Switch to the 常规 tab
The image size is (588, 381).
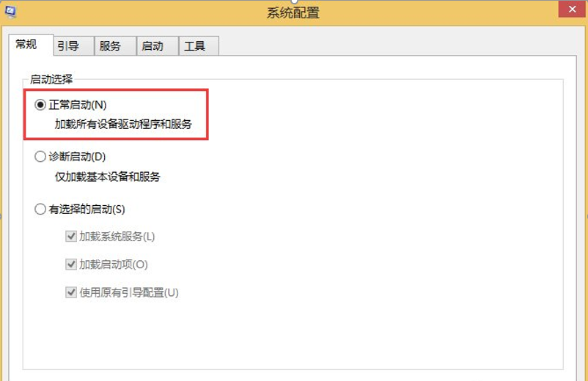coord(26,45)
